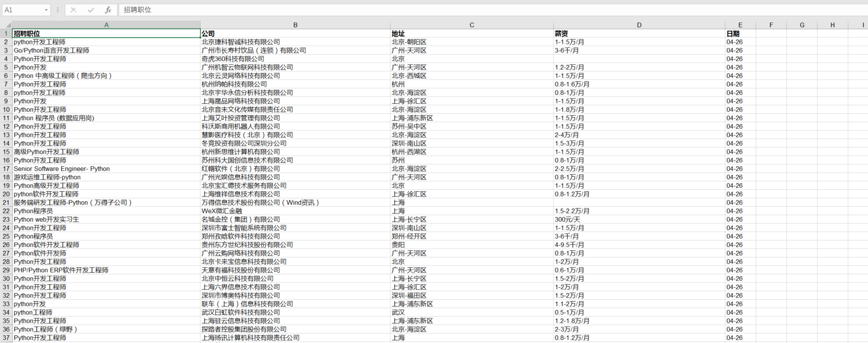This screenshot has width=868, height=343.
Task: Click address cell 深圳-福田区
Action: coord(472,295)
